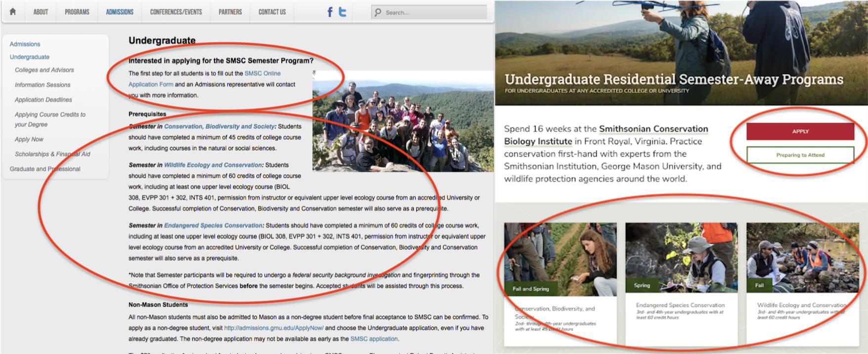Click the Prerequisites heading
The image size is (868, 354).
147,114
